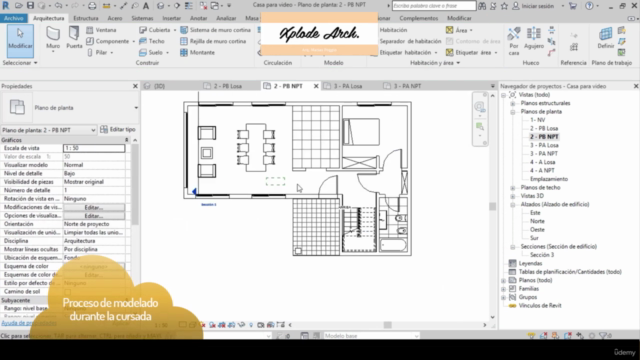Screen dimensions: 640x360
Task: Click the shopping cart icon
Action: coord(573,6)
